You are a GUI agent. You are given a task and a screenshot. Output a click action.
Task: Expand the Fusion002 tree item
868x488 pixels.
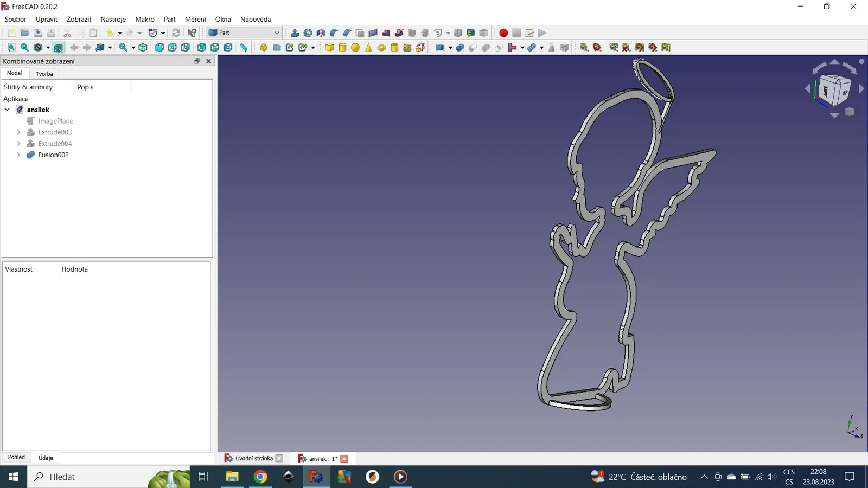(x=18, y=155)
